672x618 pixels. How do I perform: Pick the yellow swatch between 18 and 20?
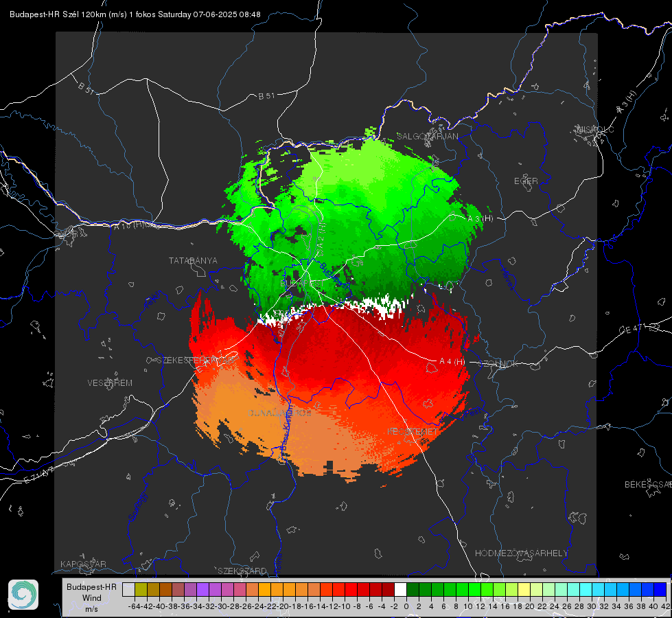[x=524, y=589]
